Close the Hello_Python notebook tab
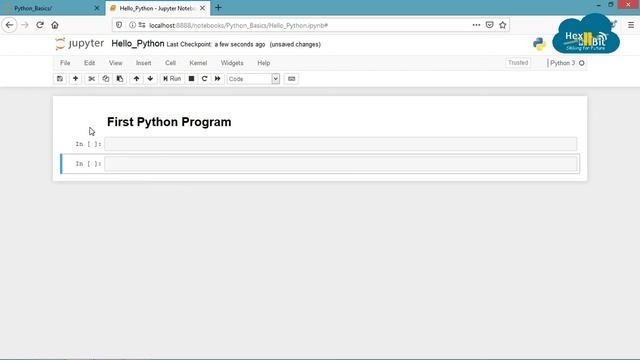Screen dimensions: 640x360 click(202, 8)
